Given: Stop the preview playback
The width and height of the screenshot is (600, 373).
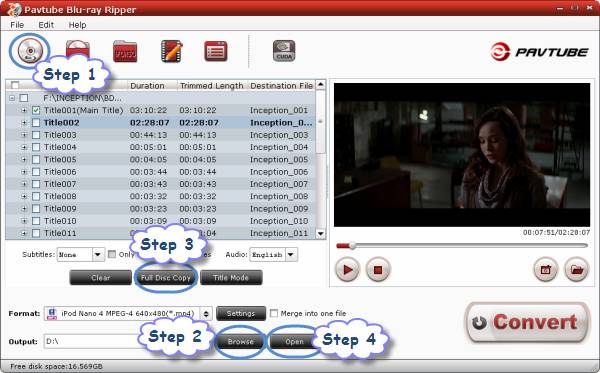Looking at the screenshot, I should pyautogui.click(x=378, y=270).
